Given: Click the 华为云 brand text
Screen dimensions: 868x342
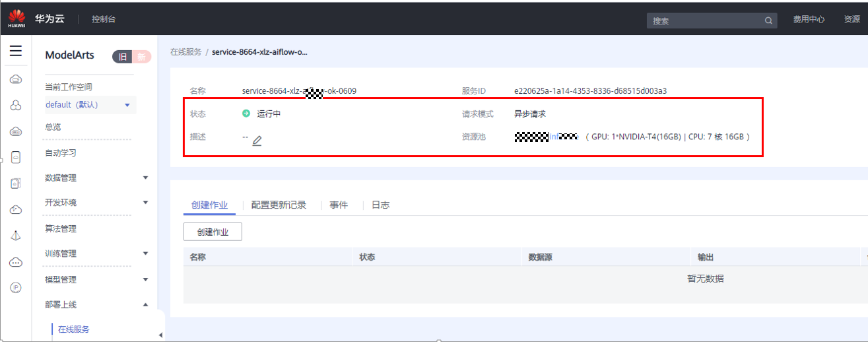Looking at the screenshot, I should click(50, 19).
